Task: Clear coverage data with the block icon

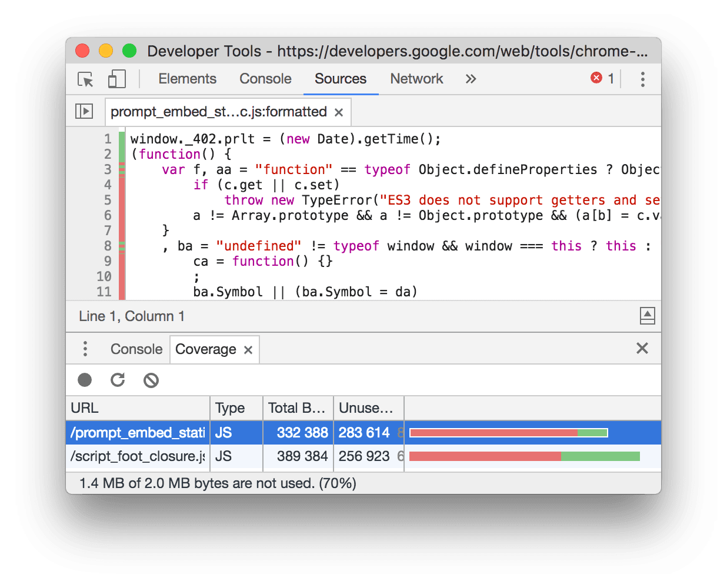Action: pyautogui.click(x=151, y=380)
